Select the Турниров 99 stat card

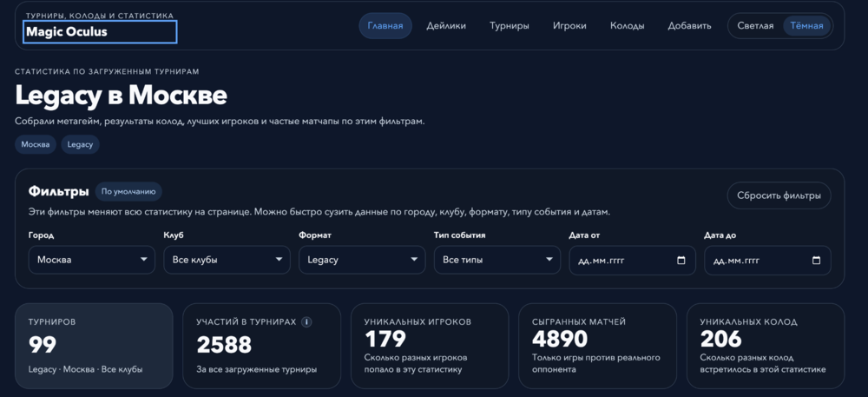[x=94, y=346]
